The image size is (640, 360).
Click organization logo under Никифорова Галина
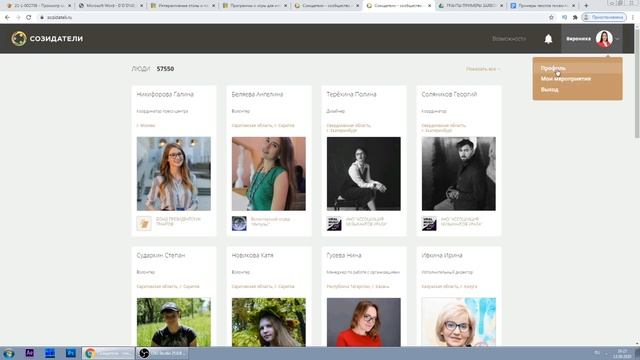click(144, 224)
